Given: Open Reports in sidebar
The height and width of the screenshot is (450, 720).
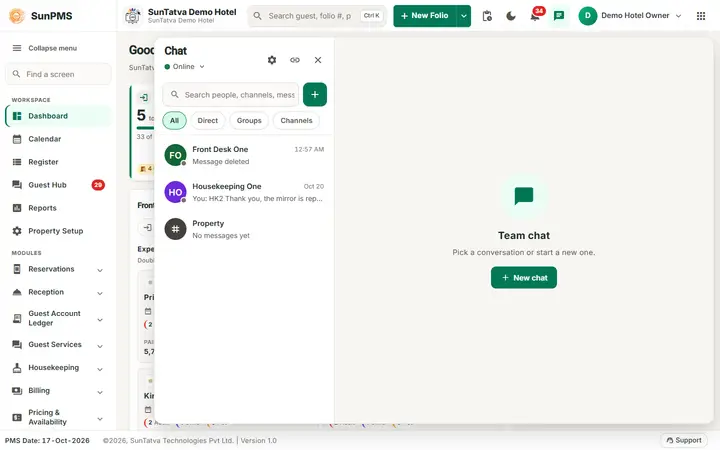Looking at the screenshot, I should (x=58, y=208).
